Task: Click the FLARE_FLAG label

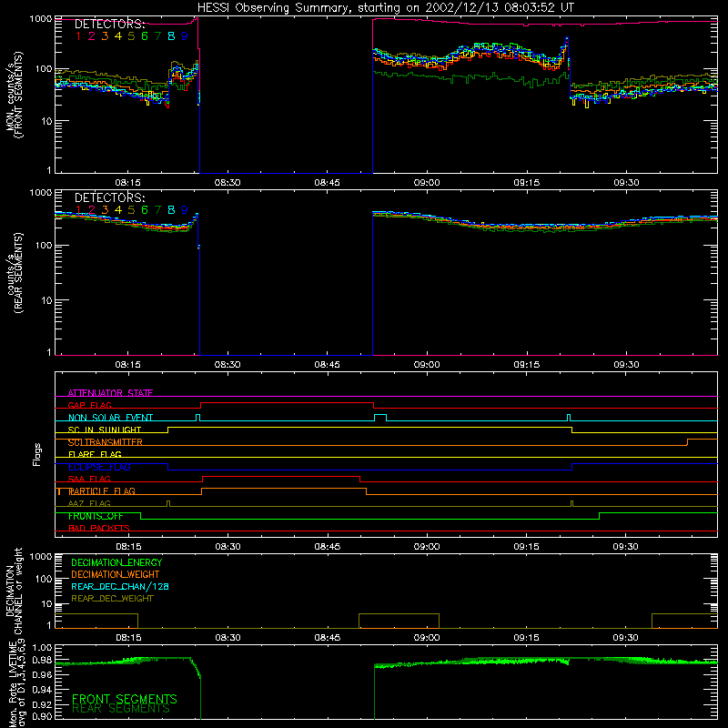Action: click(95, 454)
